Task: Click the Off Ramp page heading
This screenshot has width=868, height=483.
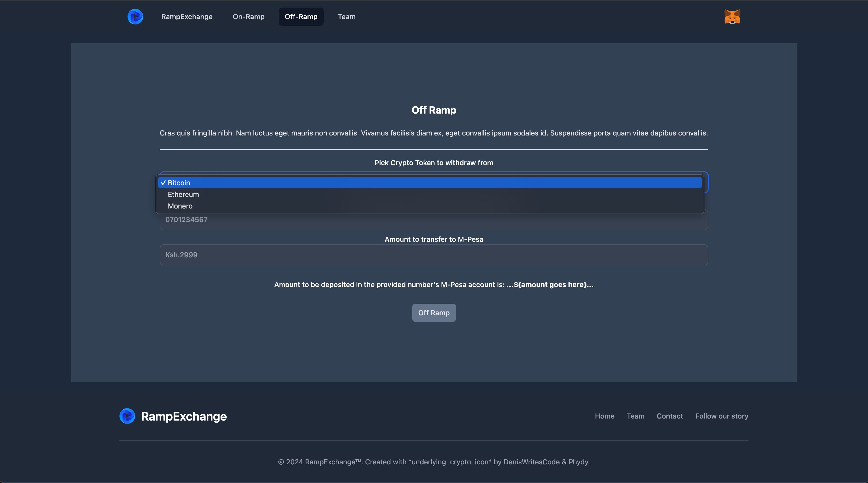Action: (434, 110)
